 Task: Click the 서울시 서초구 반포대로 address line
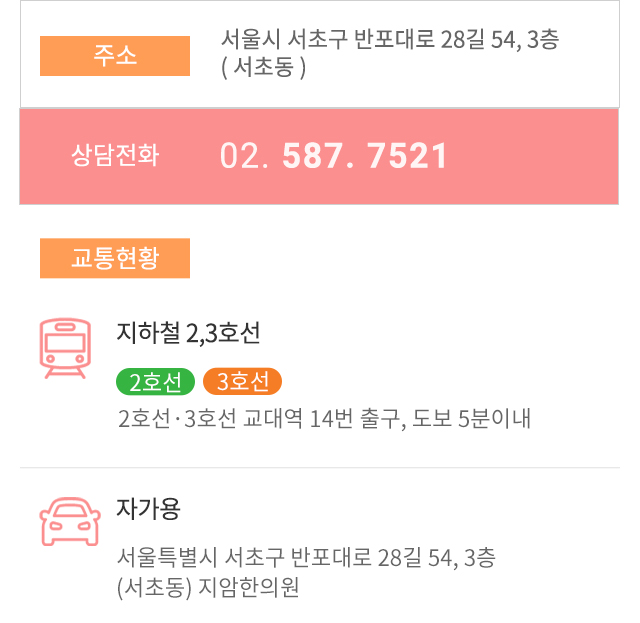click(x=390, y=40)
